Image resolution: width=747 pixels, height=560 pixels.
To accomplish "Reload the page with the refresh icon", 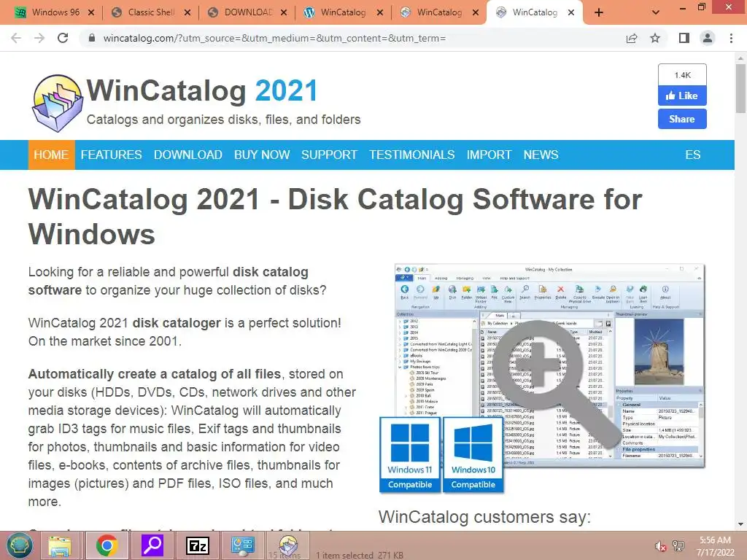I will point(63,38).
